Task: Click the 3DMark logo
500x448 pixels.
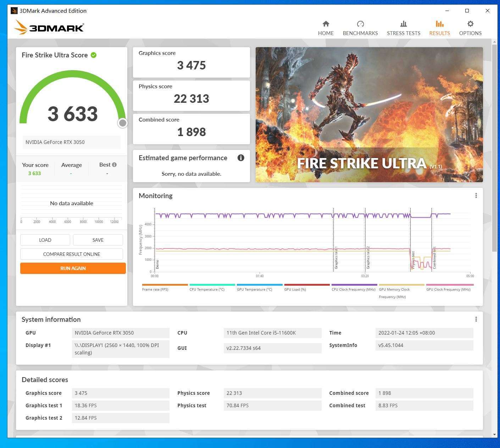Action: click(49, 27)
